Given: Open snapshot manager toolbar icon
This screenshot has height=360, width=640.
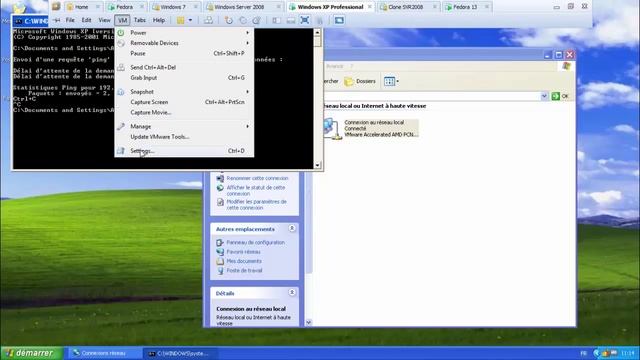Looking at the screenshot, I should pos(256,20).
